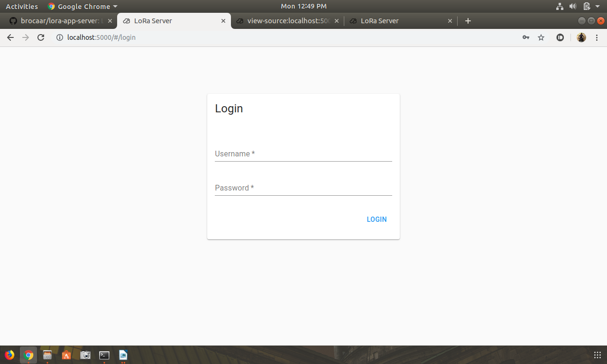Click the address bar showing localhost:5000/#/login

[x=285, y=37]
